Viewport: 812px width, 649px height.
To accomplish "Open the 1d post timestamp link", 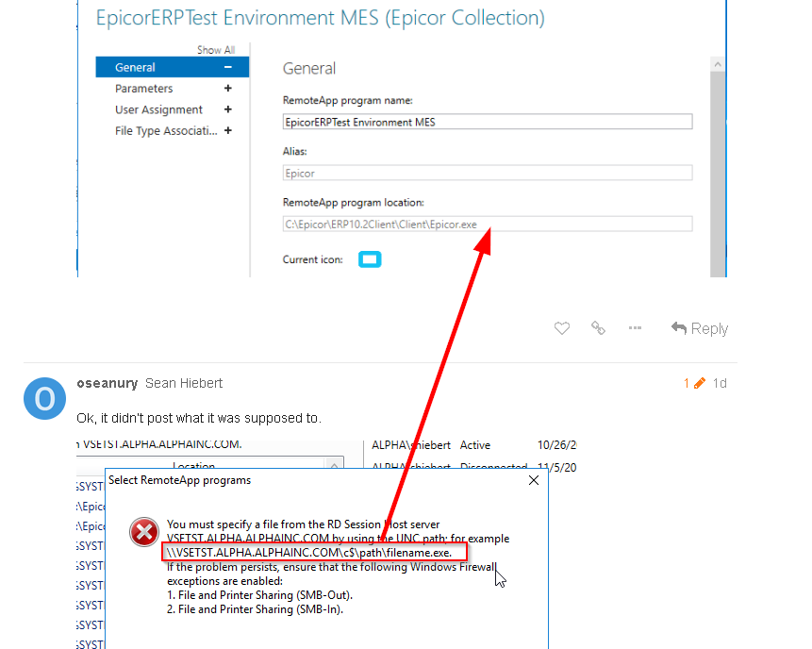I will (x=720, y=383).
